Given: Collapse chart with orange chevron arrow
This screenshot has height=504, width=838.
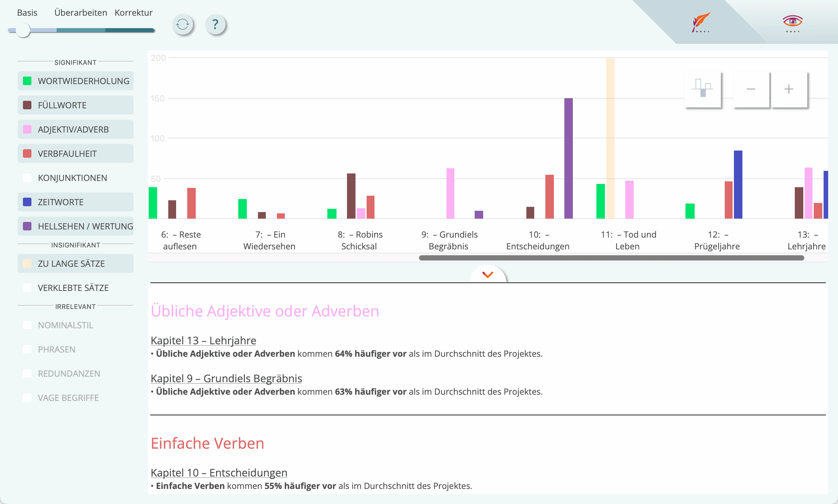Looking at the screenshot, I should tap(488, 274).
